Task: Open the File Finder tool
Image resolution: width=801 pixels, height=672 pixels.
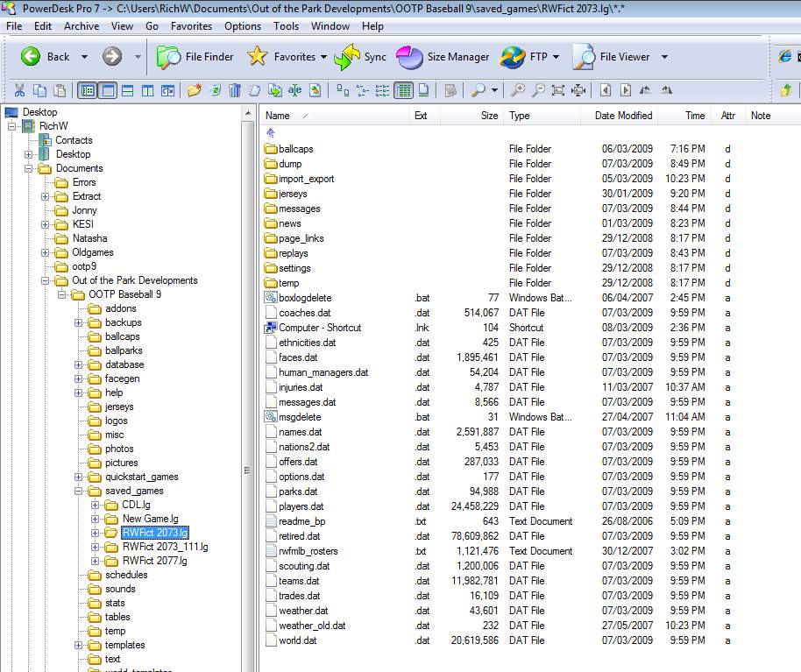Action: pyautogui.click(x=195, y=57)
